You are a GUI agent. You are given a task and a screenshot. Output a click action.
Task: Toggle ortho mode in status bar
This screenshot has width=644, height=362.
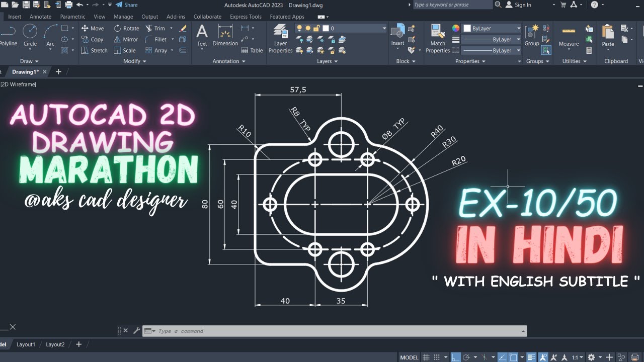coord(455,357)
